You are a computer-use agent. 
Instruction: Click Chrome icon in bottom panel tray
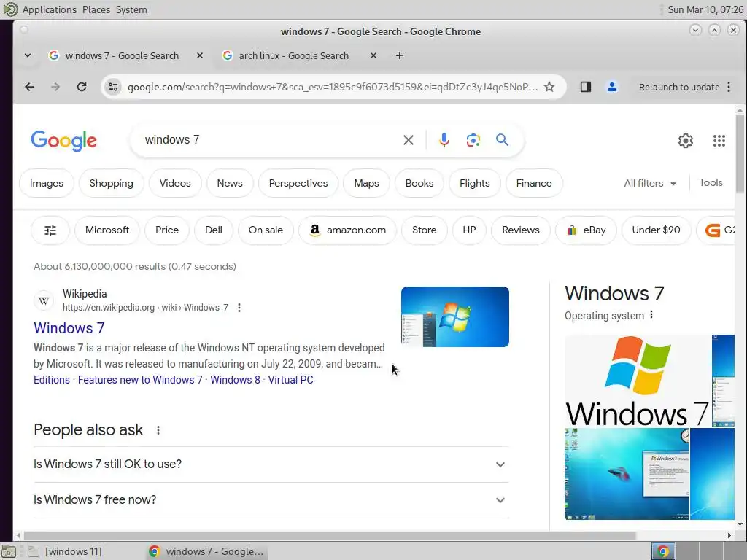(662, 551)
